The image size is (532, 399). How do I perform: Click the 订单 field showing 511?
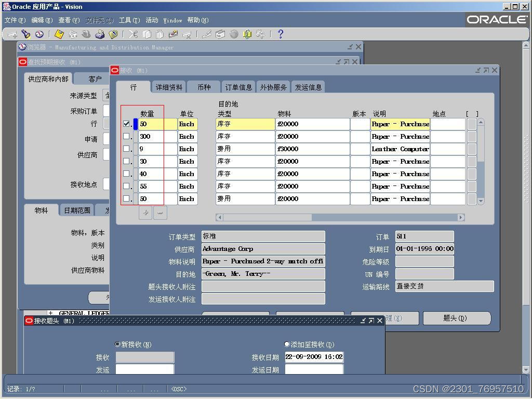pos(424,236)
